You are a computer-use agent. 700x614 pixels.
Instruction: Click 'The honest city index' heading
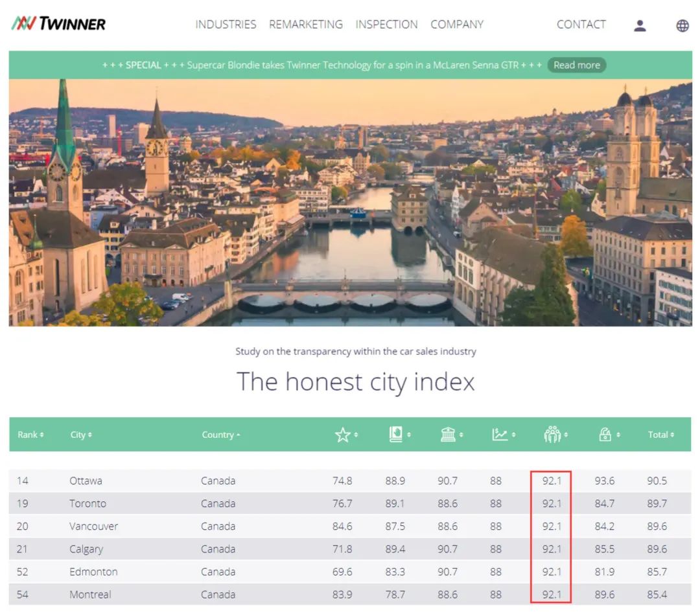click(x=355, y=382)
